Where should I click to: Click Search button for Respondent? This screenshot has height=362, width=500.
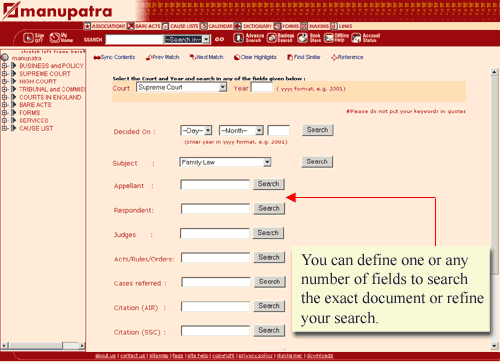coord(269,208)
